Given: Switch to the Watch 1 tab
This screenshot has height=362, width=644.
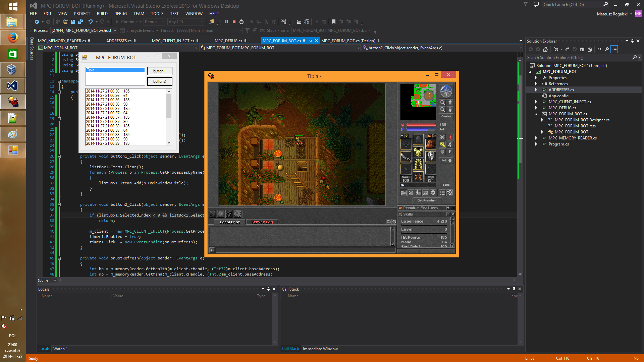Looking at the screenshot, I should pyautogui.click(x=60, y=349).
